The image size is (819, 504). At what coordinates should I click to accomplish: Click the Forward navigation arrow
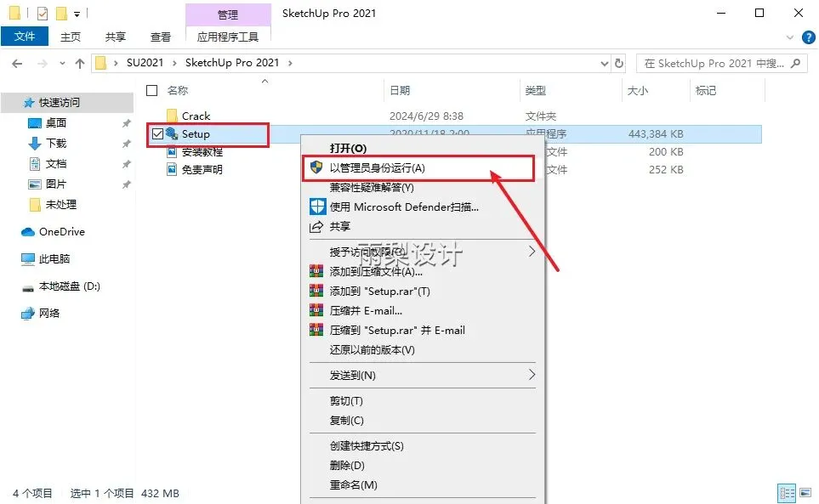[42, 64]
